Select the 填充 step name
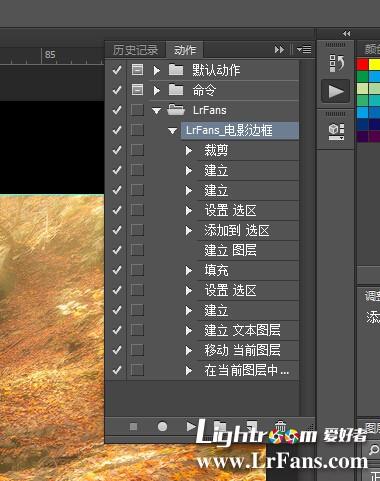380x481 pixels. [216, 270]
